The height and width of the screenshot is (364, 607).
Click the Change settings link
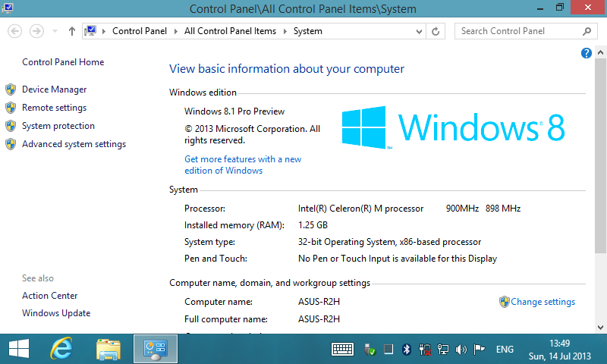543,302
